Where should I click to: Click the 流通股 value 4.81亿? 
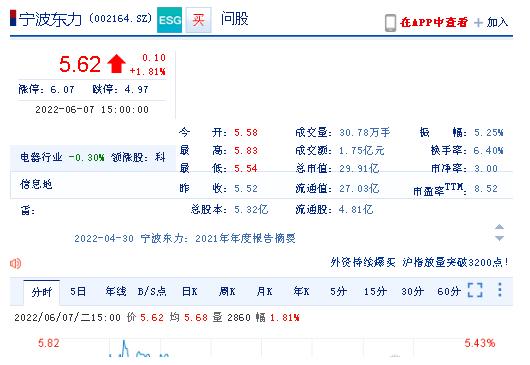tap(356, 210)
